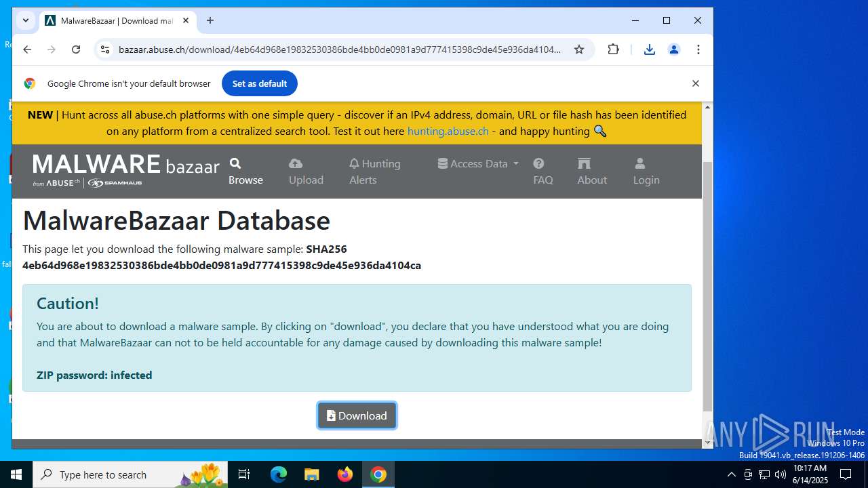Screen dimensions: 868x488
Task: Click the volume speaker tray icon
Action: [x=781, y=474]
